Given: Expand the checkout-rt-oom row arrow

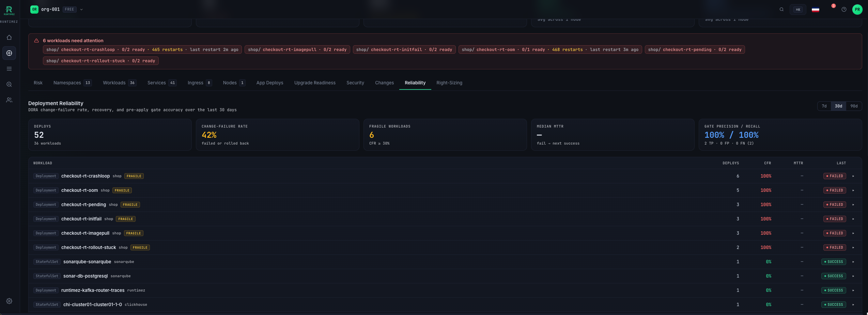Looking at the screenshot, I should [x=853, y=190].
